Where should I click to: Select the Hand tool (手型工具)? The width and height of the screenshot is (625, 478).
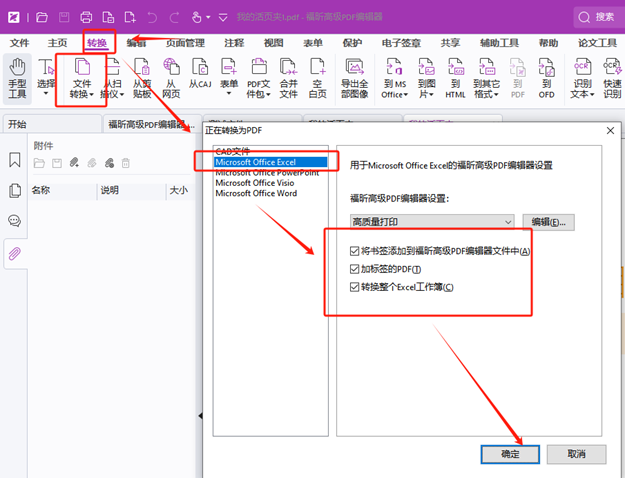(17, 78)
